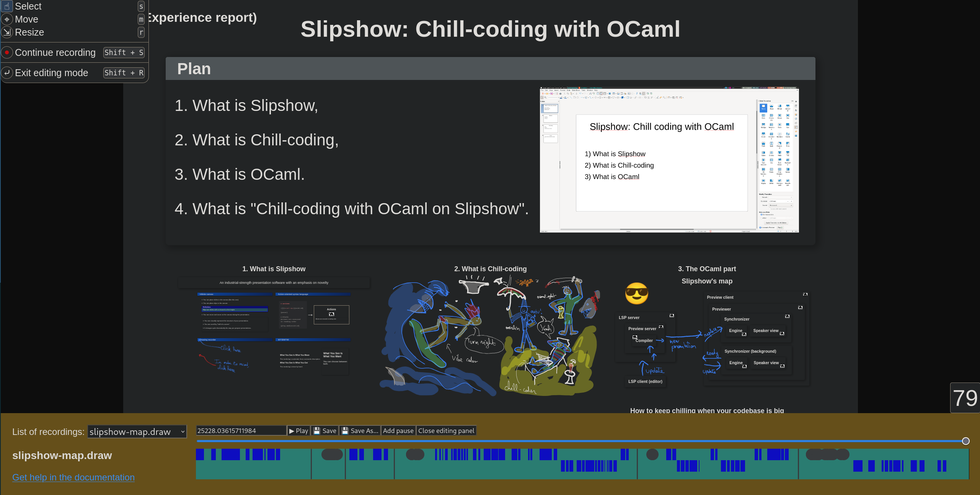Screen dimensions: 980x495
Task: Click the LibreOffice Impress screenshot image
Action: tap(669, 160)
